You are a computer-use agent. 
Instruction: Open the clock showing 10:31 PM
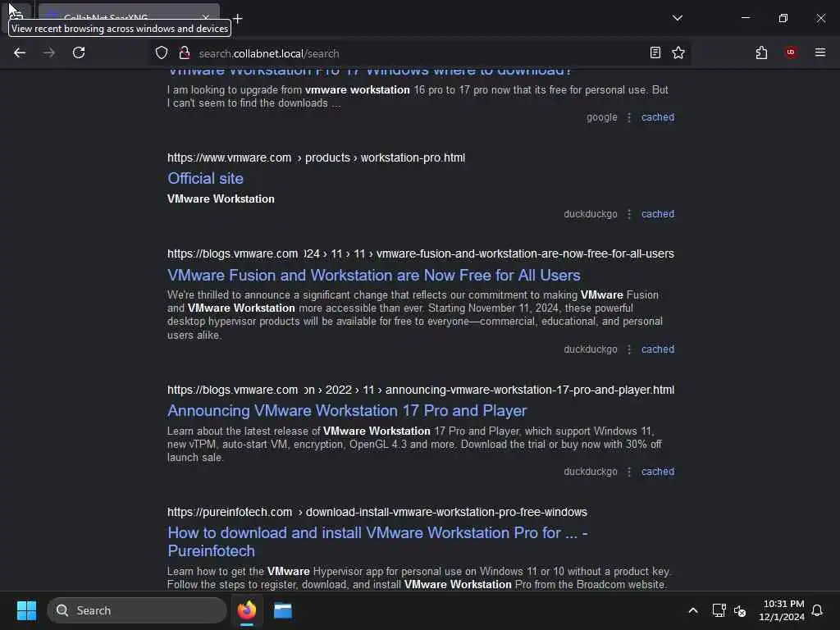pyautogui.click(x=782, y=610)
